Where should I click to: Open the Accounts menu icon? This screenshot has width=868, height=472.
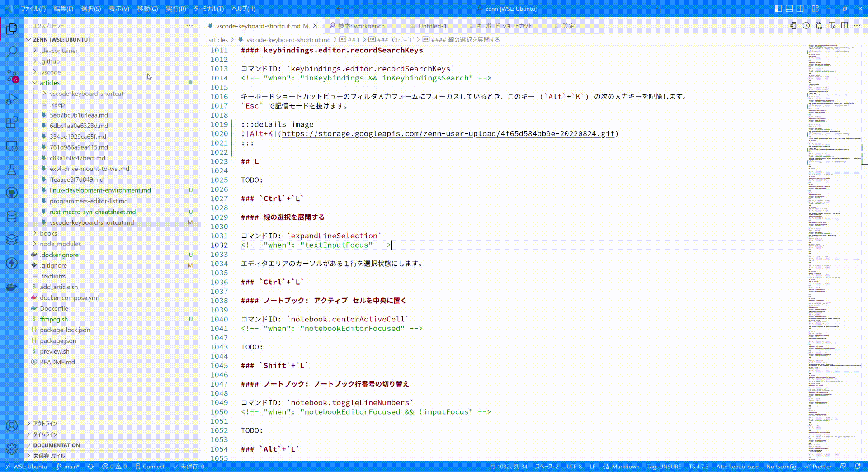[12, 425]
